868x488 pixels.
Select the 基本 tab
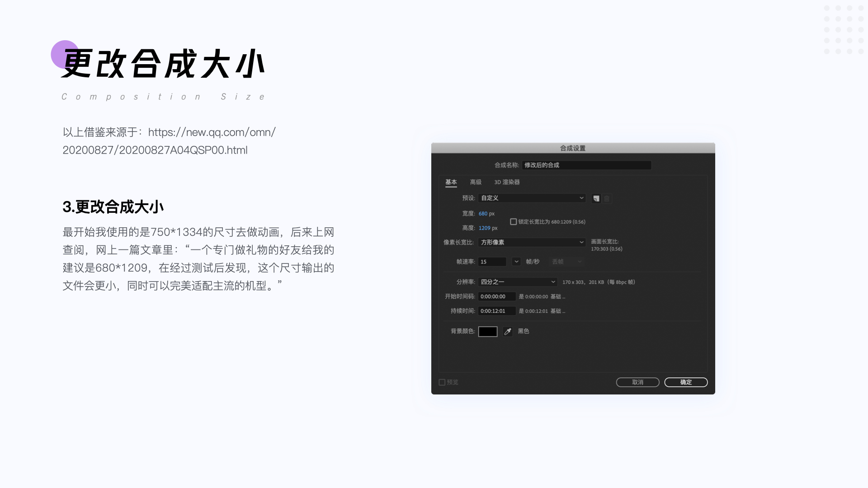click(451, 182)
